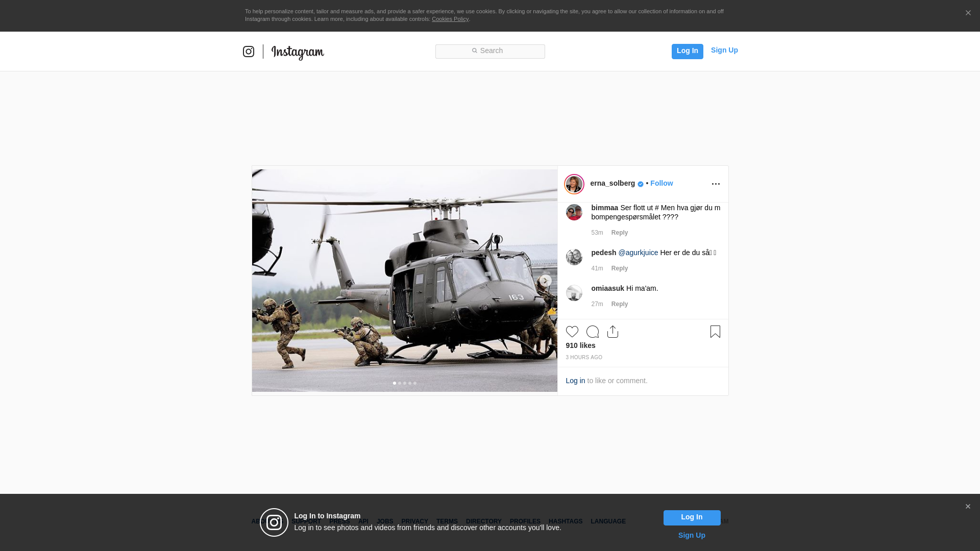Open the erna_solberg username link
The width and height of the screenshot is (980, 551).
(612, 183)
